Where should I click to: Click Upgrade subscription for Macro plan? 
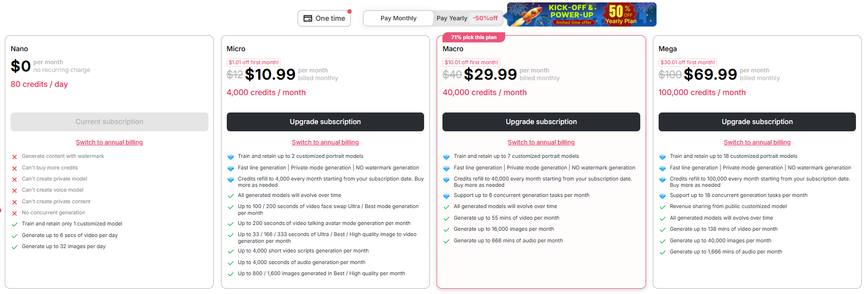pyautogui.click(x=541, y=122)
